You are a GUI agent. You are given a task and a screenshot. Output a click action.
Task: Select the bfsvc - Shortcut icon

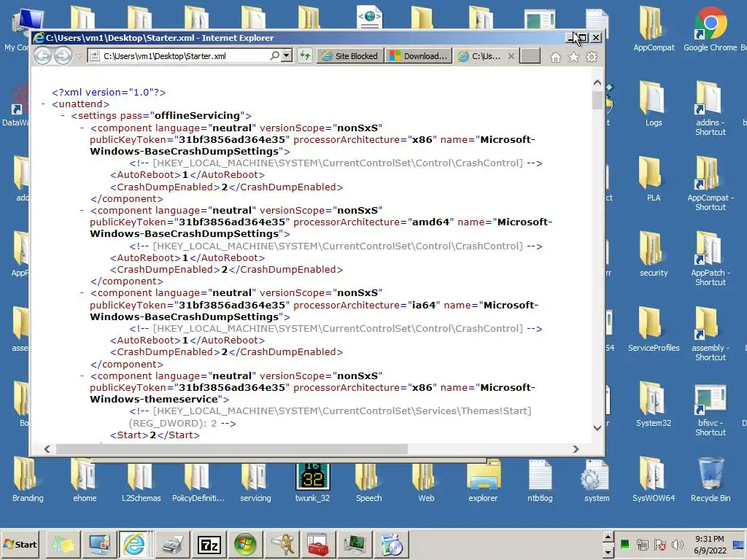(x=710, y=408)
